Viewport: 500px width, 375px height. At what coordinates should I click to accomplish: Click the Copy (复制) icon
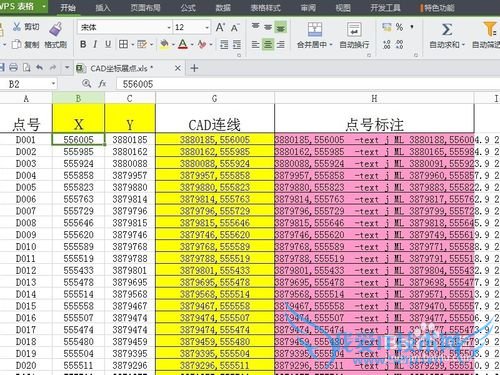pos(17,44)
